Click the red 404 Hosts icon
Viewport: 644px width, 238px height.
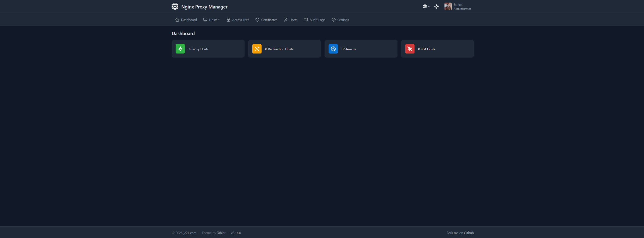tap(410, 49)
